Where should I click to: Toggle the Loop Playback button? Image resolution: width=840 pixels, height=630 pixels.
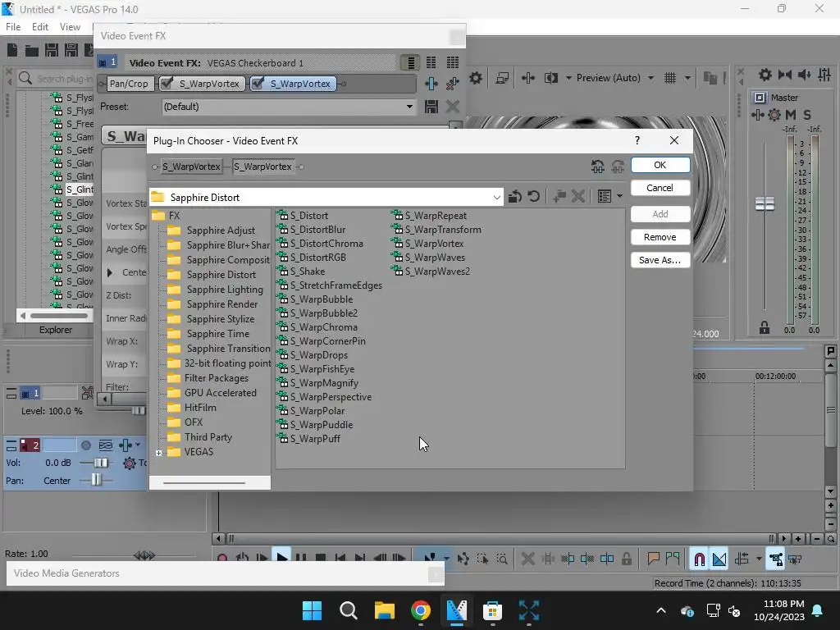pyautogui.click(x=242, y=559)
